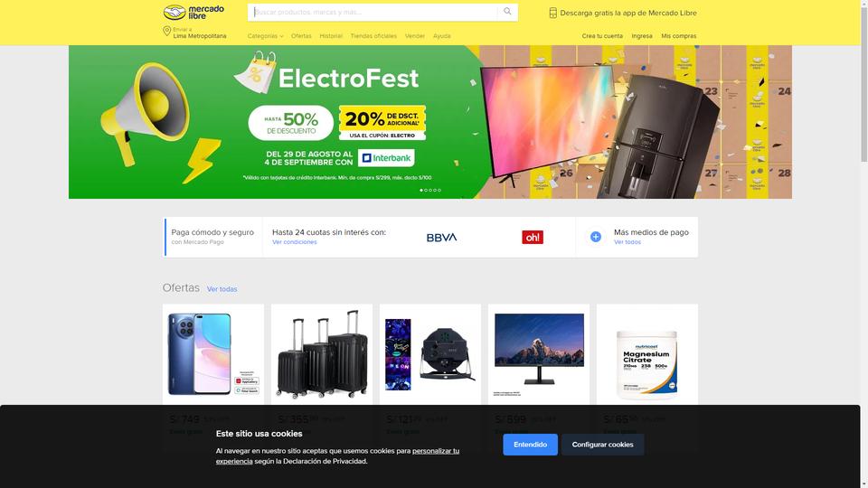868x488 pixels.
Task: Click the search magnifying glass icon
Action: tap(507, 12)
